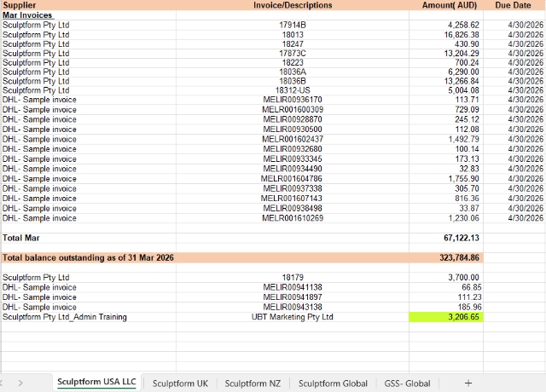
Task: Select supplier cell beside invoice 17914B
Action: 89,25
